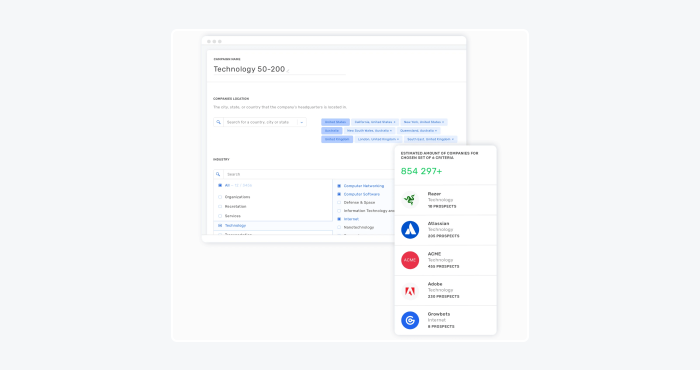Select the Technology industry category row
This screenshot has width=700, height=370.
(273, 226)
